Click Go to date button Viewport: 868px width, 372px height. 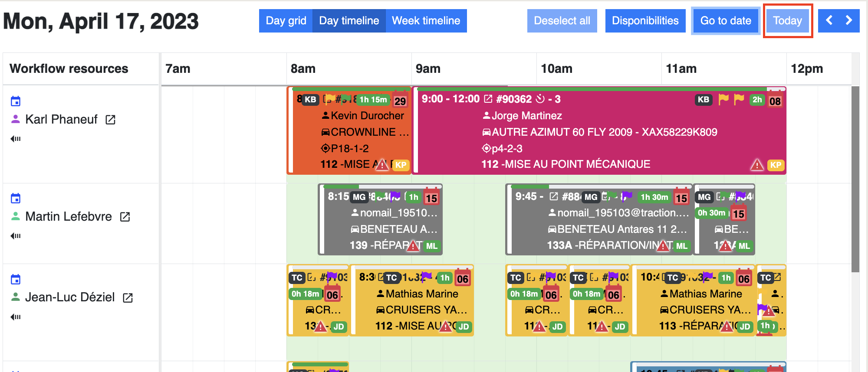(726, 21)
